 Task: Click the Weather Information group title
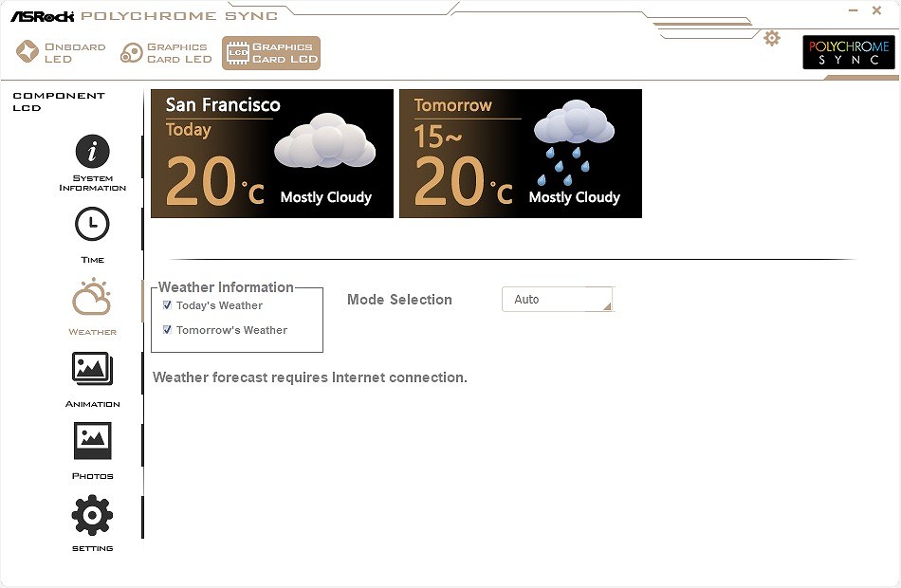pos(226,286)
